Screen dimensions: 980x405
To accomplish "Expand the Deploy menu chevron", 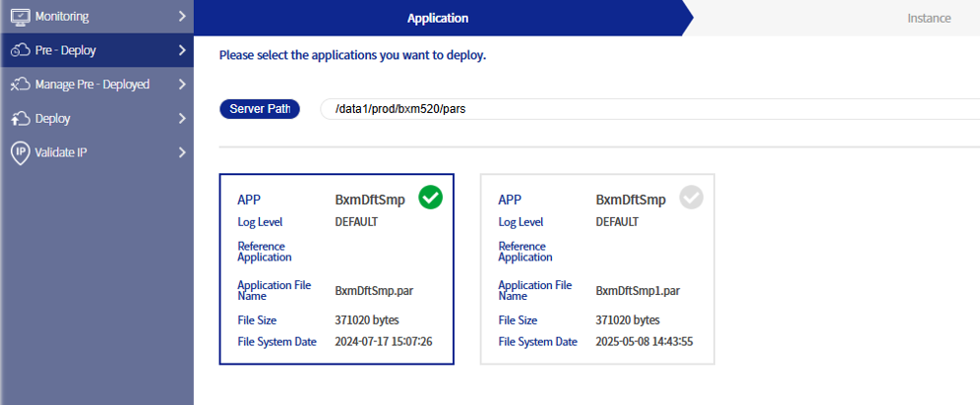I will pyautogui.click(x=182, y=119).
